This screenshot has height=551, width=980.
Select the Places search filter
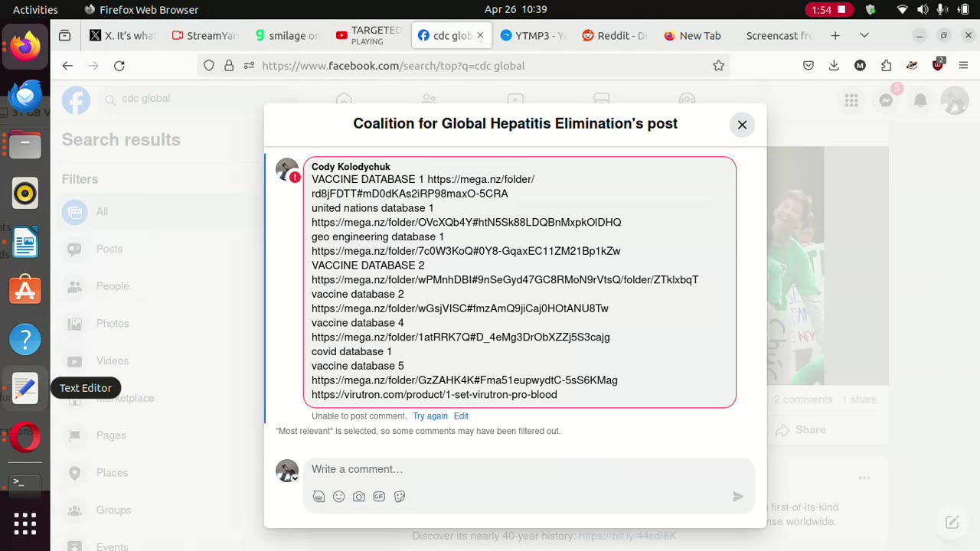[157, 473]
